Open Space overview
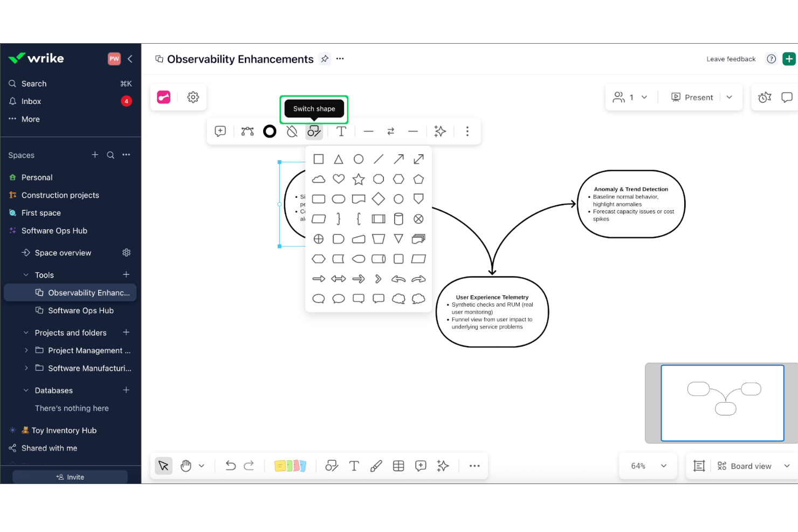Image resolution: width=798 pixels, height=532 pixels. pos(63,253)
